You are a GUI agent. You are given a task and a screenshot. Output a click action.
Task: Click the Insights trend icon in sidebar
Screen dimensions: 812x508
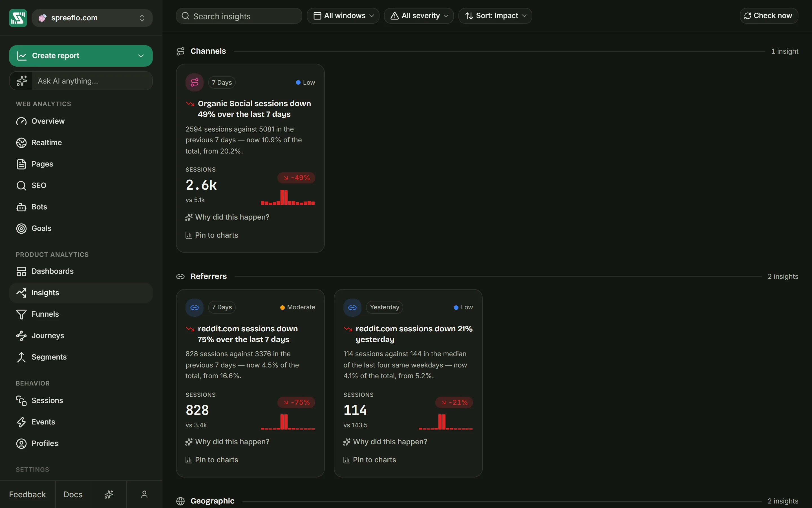pos(21,293)
